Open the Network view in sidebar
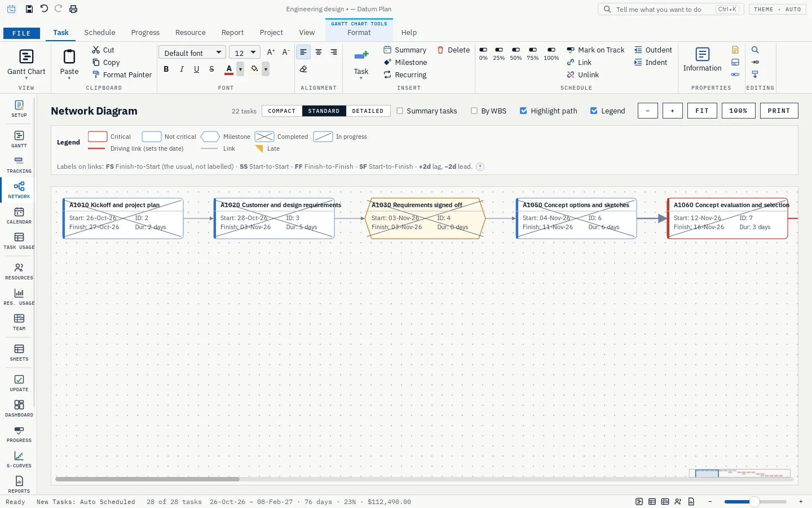 19,190
